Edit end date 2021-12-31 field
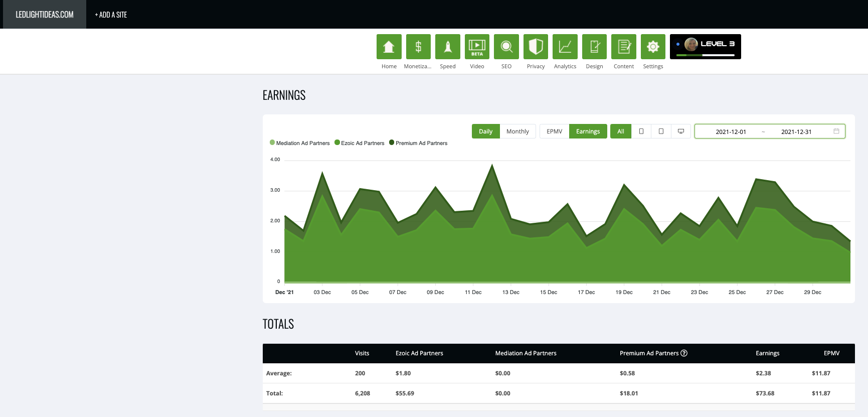868x417 pixels. (796, 132)
